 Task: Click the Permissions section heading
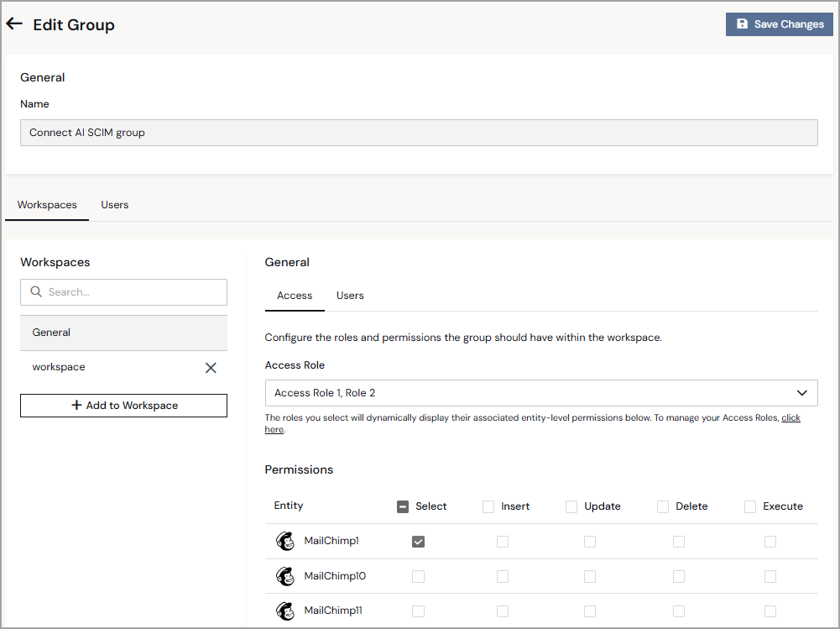tap(299, 469)
